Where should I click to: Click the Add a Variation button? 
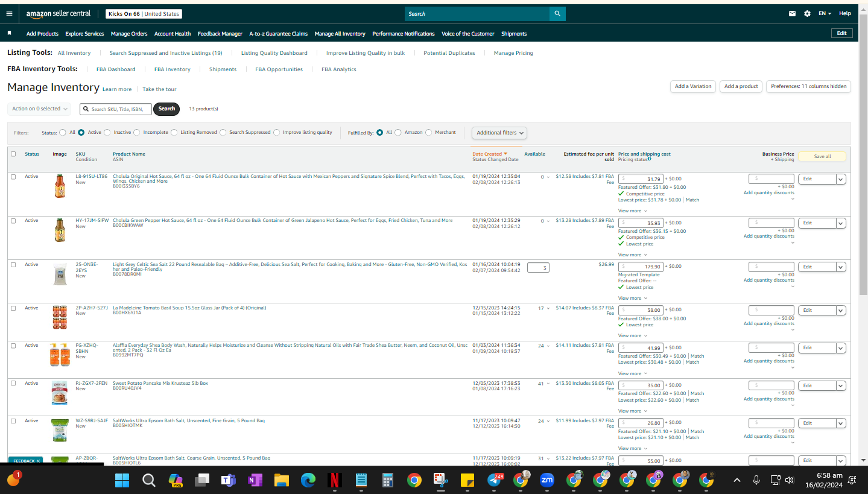(x=693, y=86)
